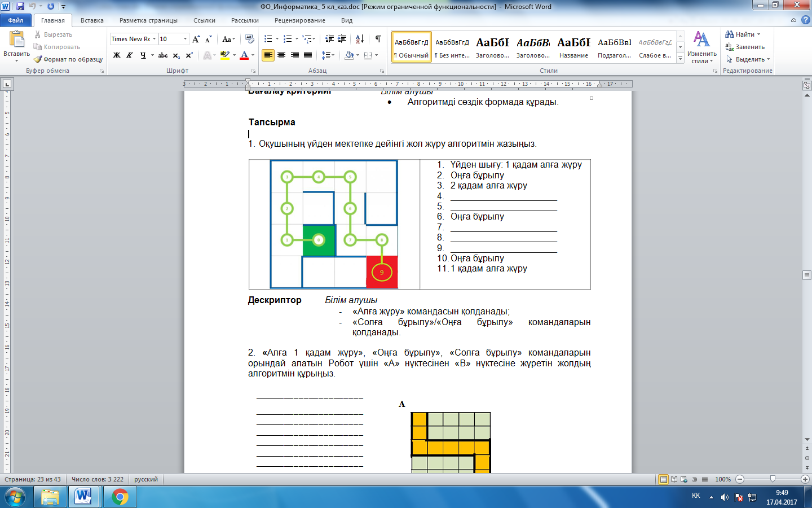Image resolution: width=812 pixels, height=508 pixels.
Task: Toggle subscript formatting
Action: click(x=176, y=55)
